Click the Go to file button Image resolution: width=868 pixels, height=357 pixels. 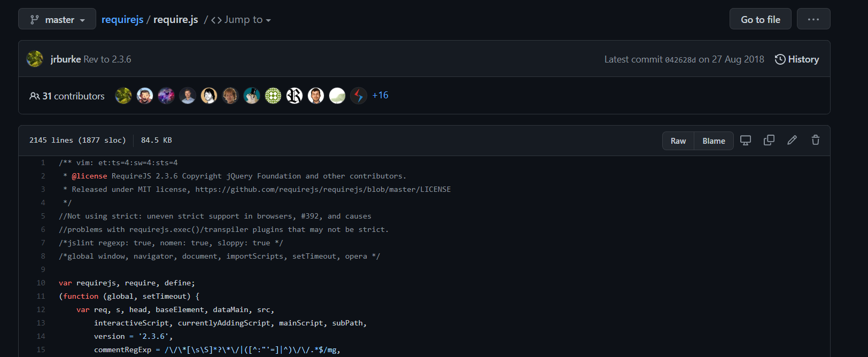pos(760,19)
